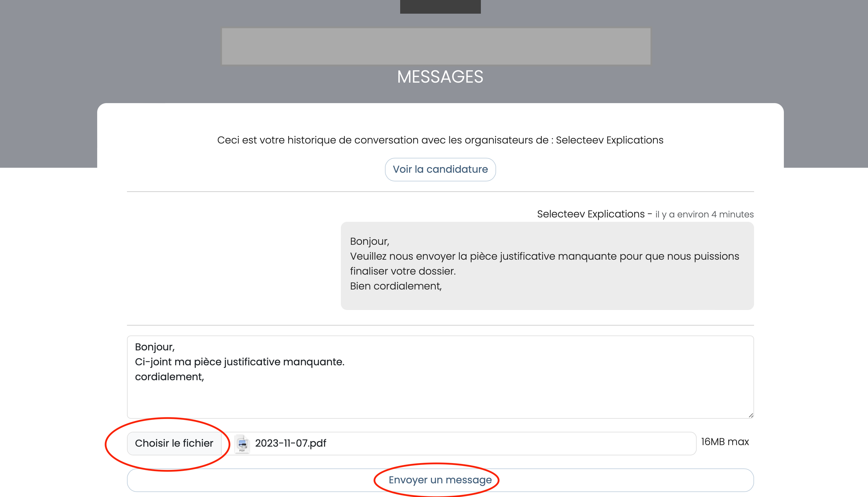Image resolution: width=868 pixels, height=497 pixels.
Task: Click the Voir la candidature button
Action: (440, 169)
